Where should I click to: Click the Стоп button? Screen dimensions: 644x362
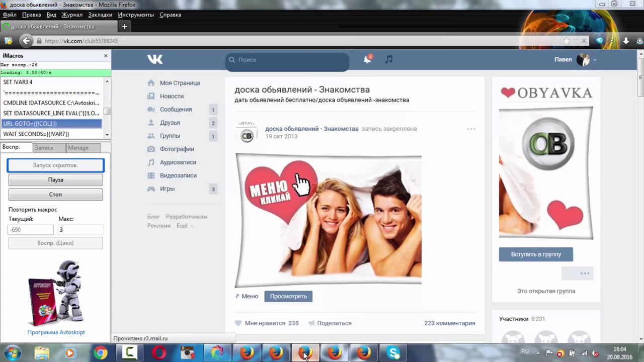(x=55, y=194)
